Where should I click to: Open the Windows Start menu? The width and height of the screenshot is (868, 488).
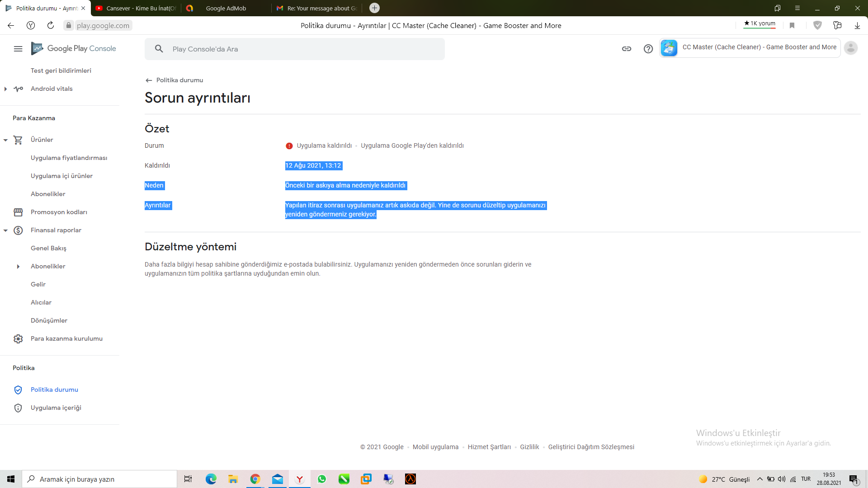11,479
